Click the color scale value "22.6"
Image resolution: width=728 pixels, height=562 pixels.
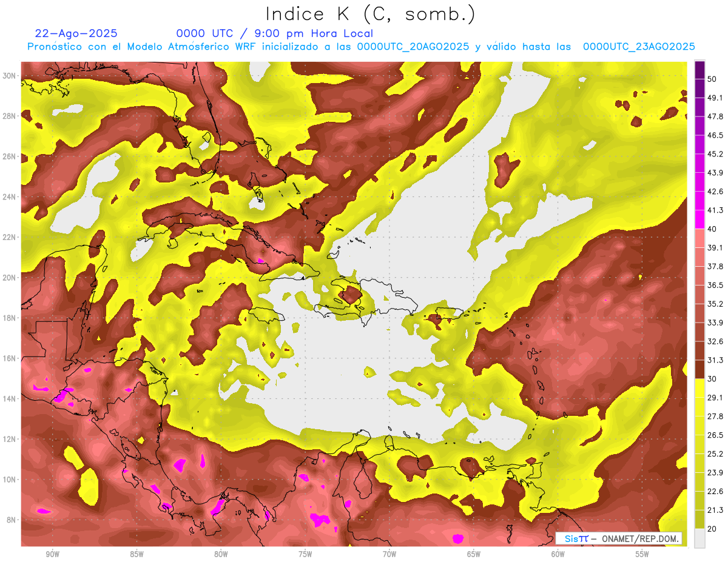coord(716,491)
